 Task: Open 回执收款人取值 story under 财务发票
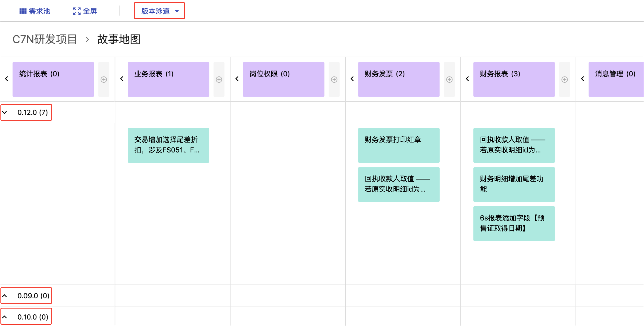pyautogui.click(x=399, y=184)
